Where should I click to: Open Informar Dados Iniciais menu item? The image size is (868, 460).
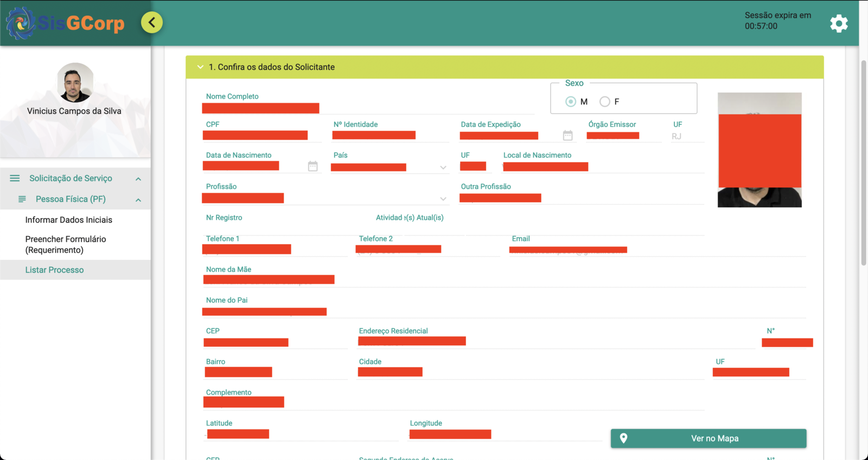click(69, 220)
